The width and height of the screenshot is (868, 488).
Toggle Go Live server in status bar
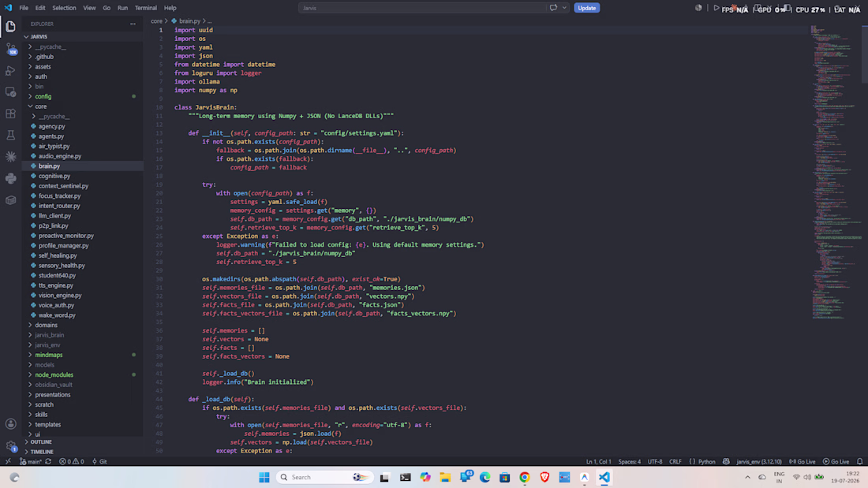(x=803, y=461)
